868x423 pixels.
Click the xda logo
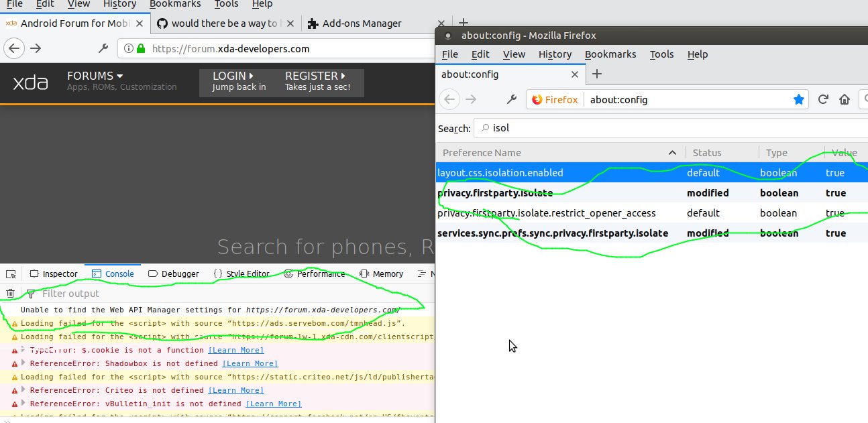pos(30,83)
